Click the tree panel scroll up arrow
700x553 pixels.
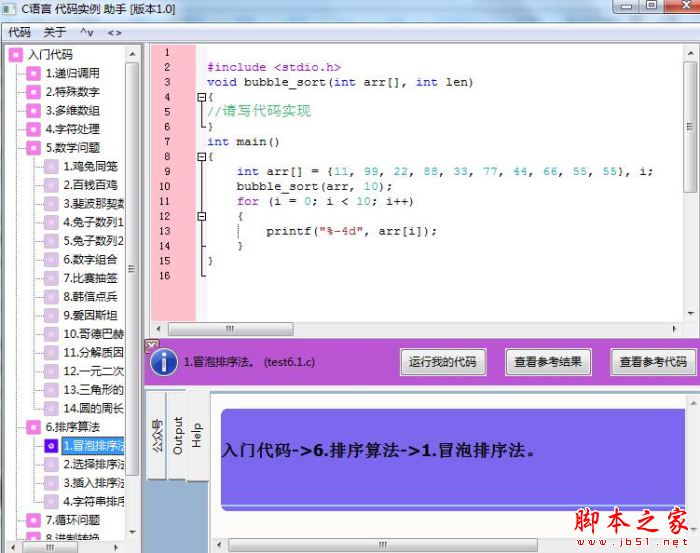[132, 54]
